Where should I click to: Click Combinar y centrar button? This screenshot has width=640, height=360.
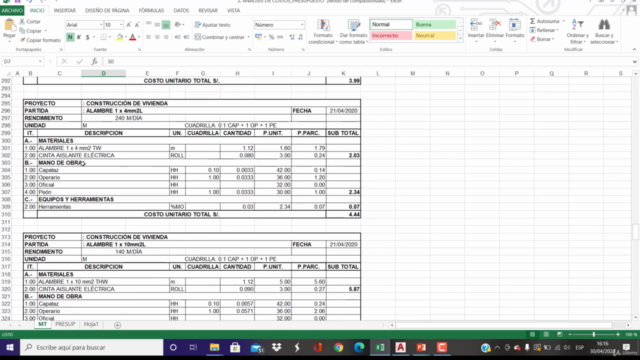coord(219,37)
